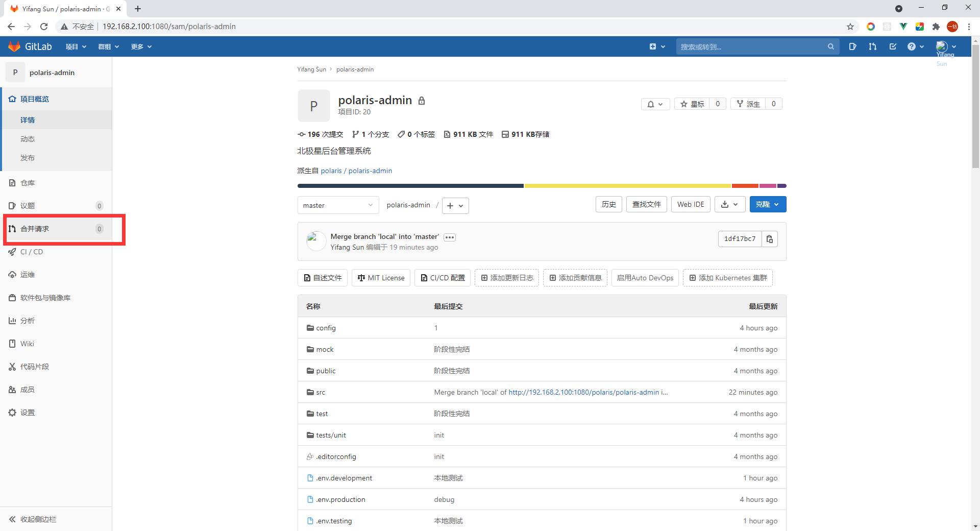Copy commit SHA 1df17bc7 to clipboard
The image size is (980, 531).
click(x=770, y=239)
